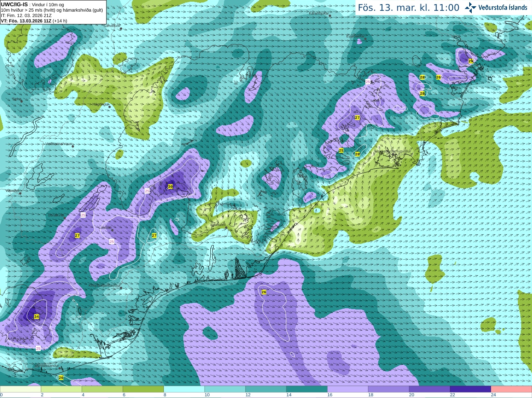Pick the 0–2 m/s palest legend swatch

pos(20,389)
